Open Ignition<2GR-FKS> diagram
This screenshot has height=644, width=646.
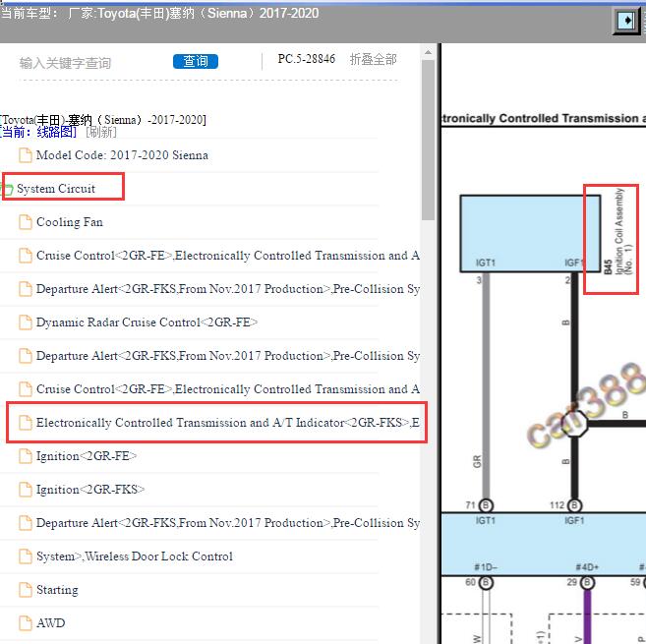pyautogui.click(x=90, y=490)
